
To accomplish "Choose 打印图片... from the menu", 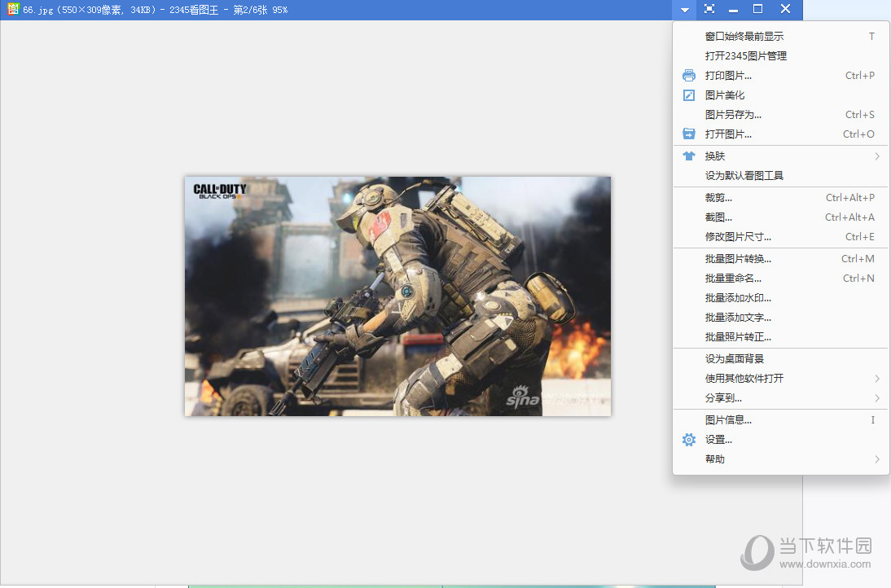I will [x=781, y=76].
